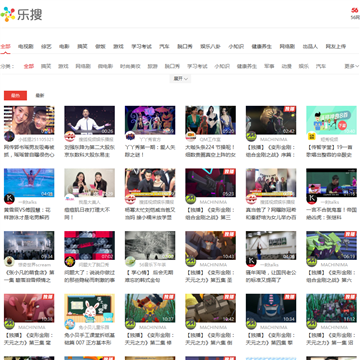Screen dimensions: 360x360
Task: Open avatar of 小狐狸251105321 channel
Action: [x=9, y=136]
